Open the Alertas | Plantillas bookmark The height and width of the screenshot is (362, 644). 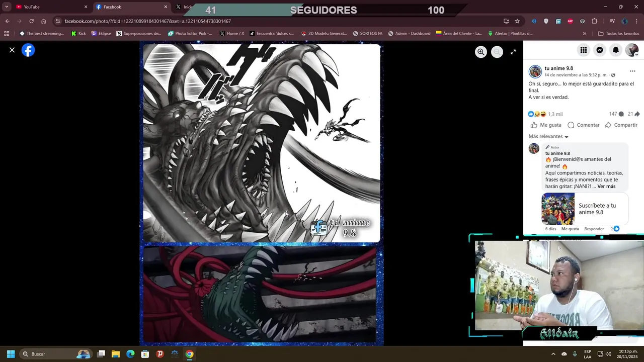[510, 34]
